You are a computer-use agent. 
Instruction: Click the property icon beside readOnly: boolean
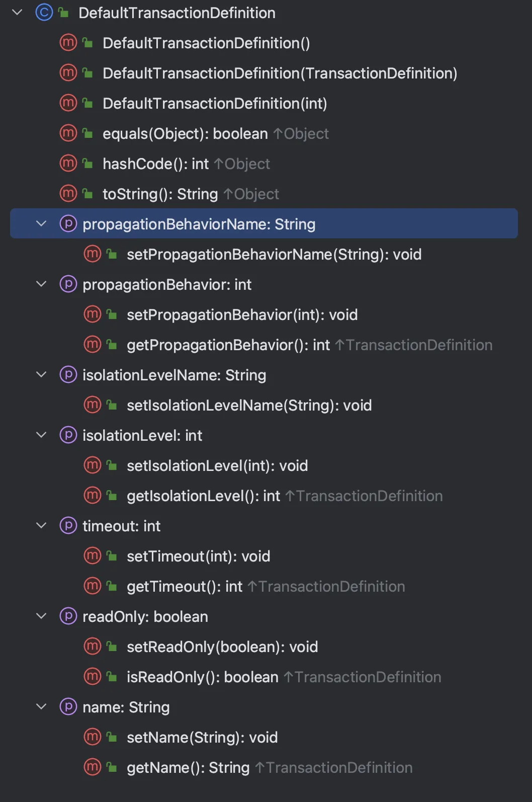coord(68,616)
